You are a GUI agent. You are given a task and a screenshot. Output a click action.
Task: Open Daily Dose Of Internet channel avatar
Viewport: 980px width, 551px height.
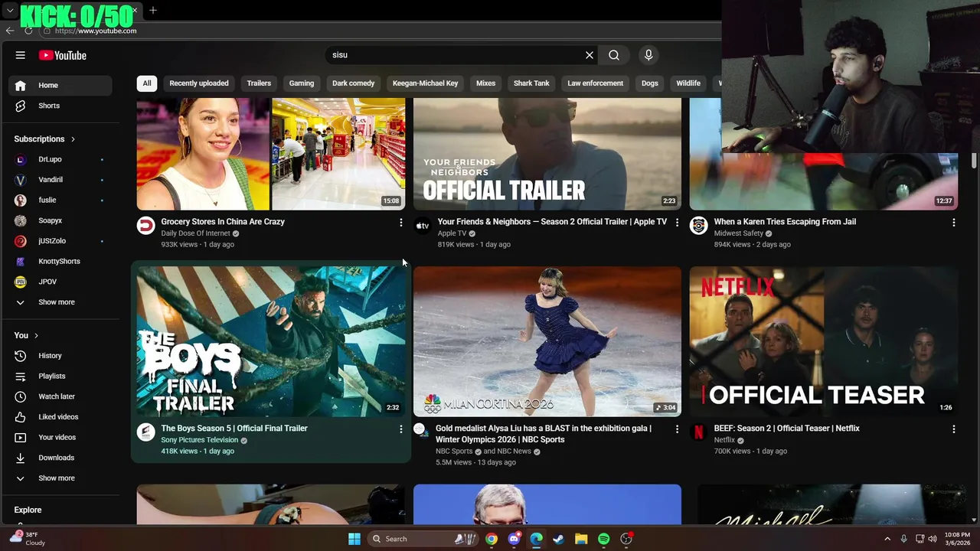click(x=145, y=225)
